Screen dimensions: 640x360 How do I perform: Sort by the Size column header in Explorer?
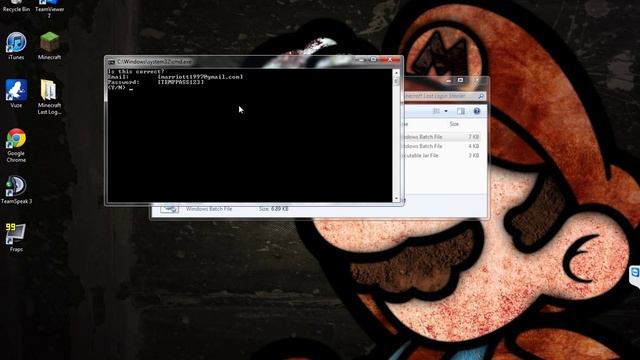(454, 124)
